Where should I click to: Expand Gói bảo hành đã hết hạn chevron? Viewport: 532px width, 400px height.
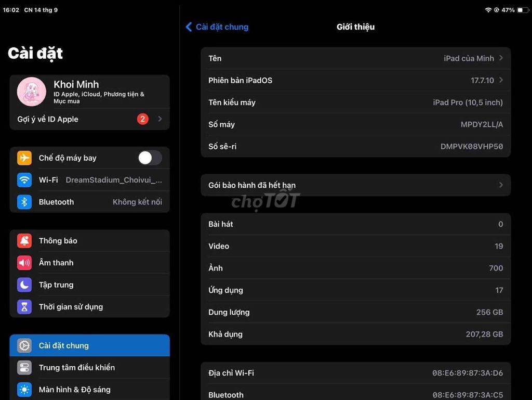[501, 185]
